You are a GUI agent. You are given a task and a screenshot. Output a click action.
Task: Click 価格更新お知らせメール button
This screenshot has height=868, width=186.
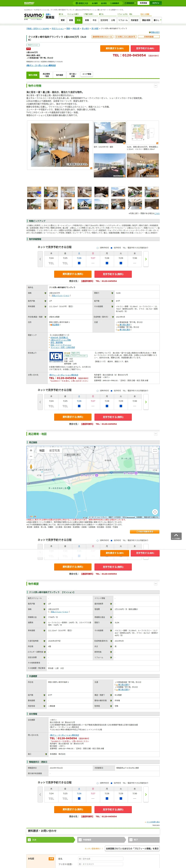pyautogui.click(x=102, y=36)
